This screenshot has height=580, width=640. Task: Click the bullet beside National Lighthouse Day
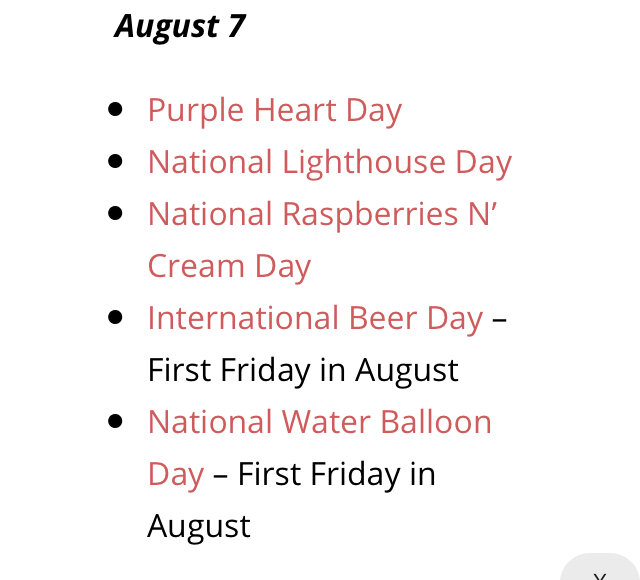click(x=116, y=161)
